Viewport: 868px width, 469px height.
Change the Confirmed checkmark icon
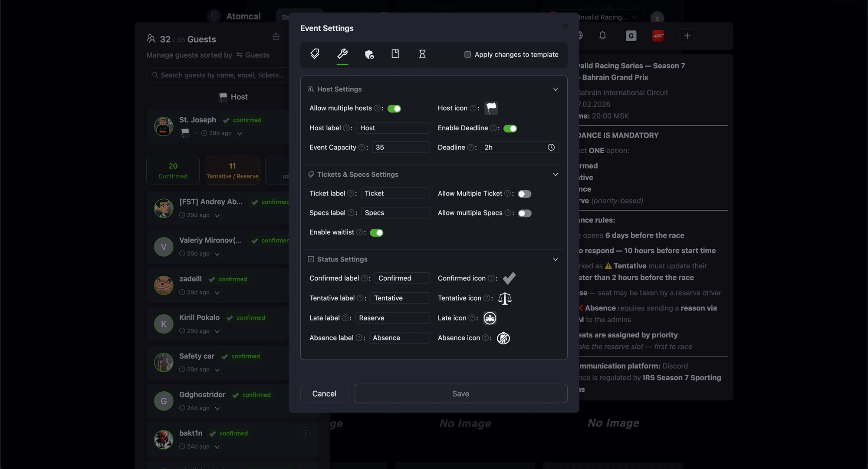[509, 278]
